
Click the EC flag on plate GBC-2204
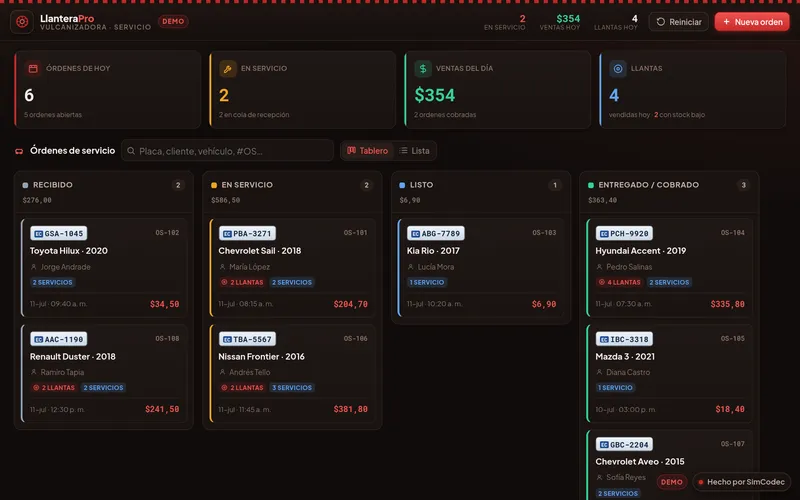pos(604,445)
